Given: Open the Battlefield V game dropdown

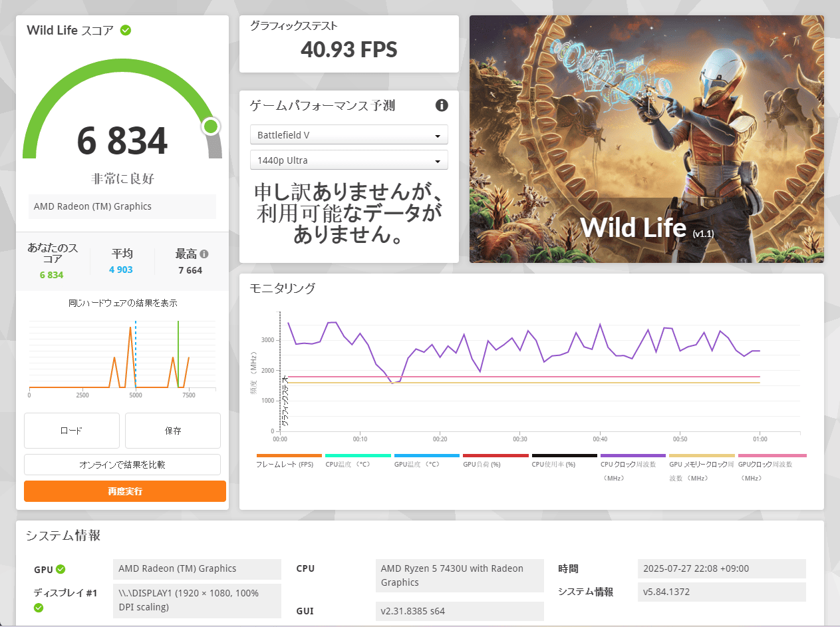Looking at the screenshot, I should [349, 135].
